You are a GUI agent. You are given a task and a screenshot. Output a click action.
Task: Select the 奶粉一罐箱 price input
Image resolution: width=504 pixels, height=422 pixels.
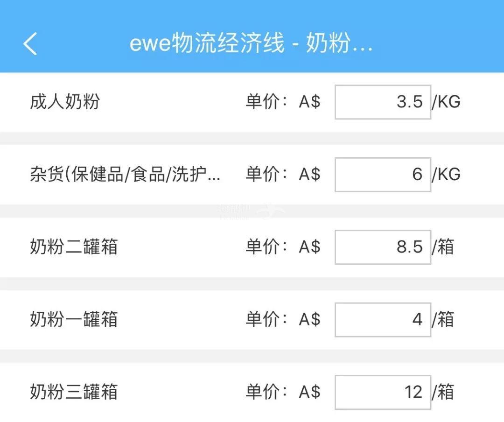(383, 320)
